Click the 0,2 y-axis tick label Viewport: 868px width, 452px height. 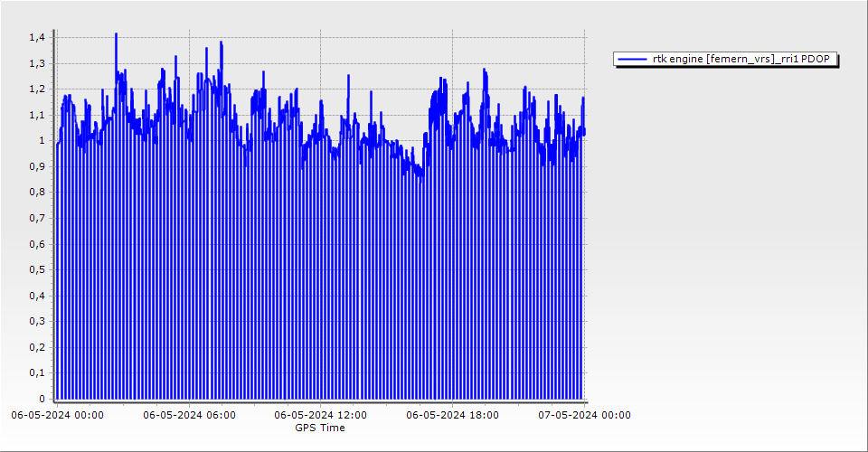(x=36, y=347)
